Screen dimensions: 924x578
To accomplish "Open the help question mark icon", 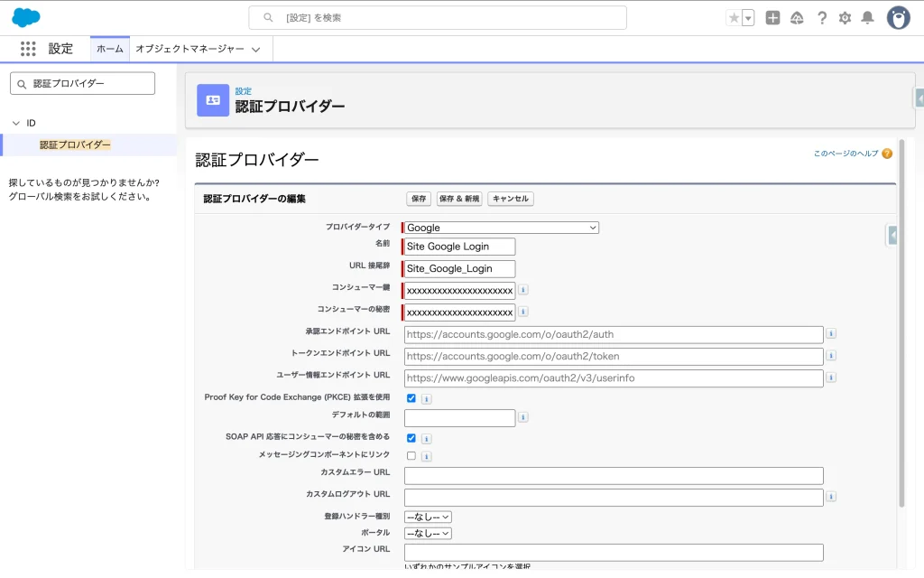I will [x=821, y=18].
